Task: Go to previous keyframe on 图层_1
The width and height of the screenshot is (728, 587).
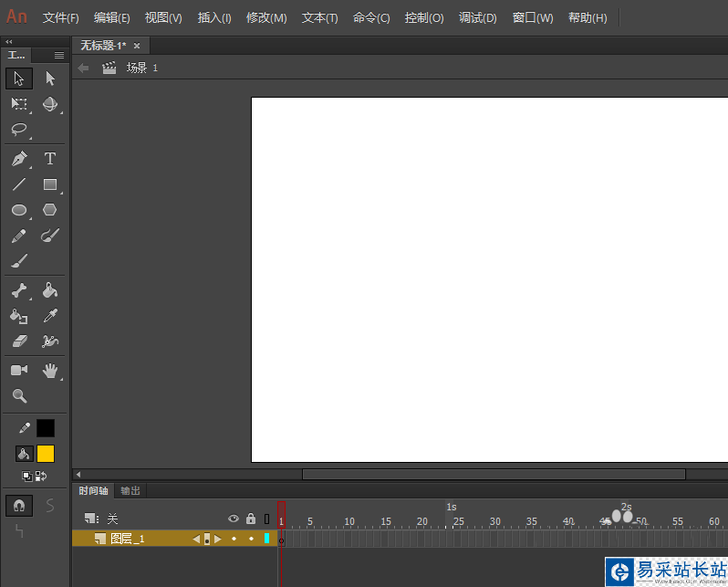Action: [x=196, y=539]
